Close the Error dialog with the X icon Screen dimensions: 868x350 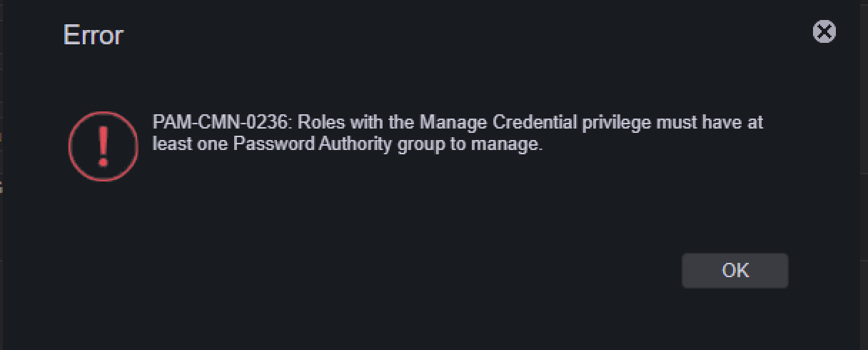[x=824, y=31]
